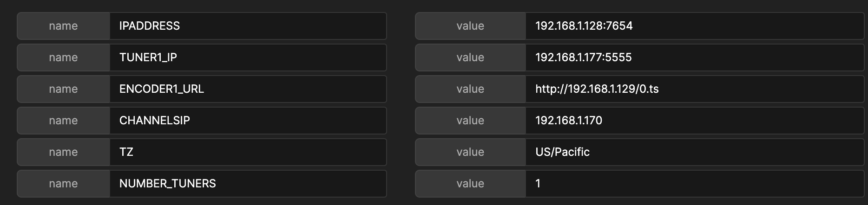The height and width of the screenshot is (205, 868).
Task: Click the value label beside 192.168.1.128:7654
Action: (x=470, y=26)
